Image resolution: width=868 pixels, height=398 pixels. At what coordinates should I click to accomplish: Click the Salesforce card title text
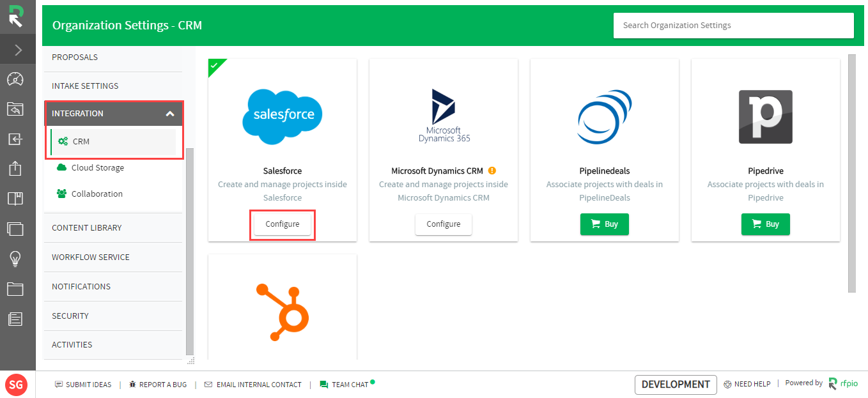point(283,171)
